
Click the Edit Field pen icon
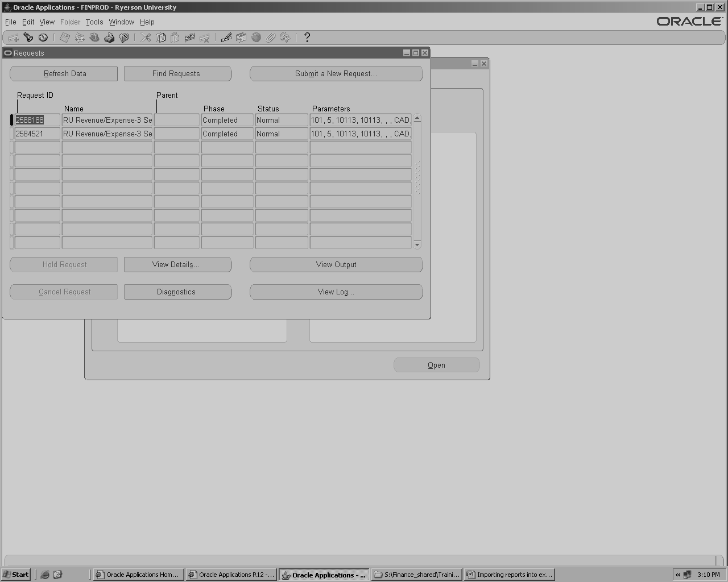coord(226,38)
